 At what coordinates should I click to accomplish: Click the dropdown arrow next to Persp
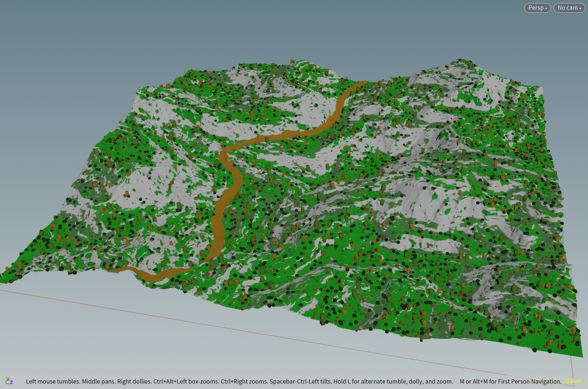546,8
